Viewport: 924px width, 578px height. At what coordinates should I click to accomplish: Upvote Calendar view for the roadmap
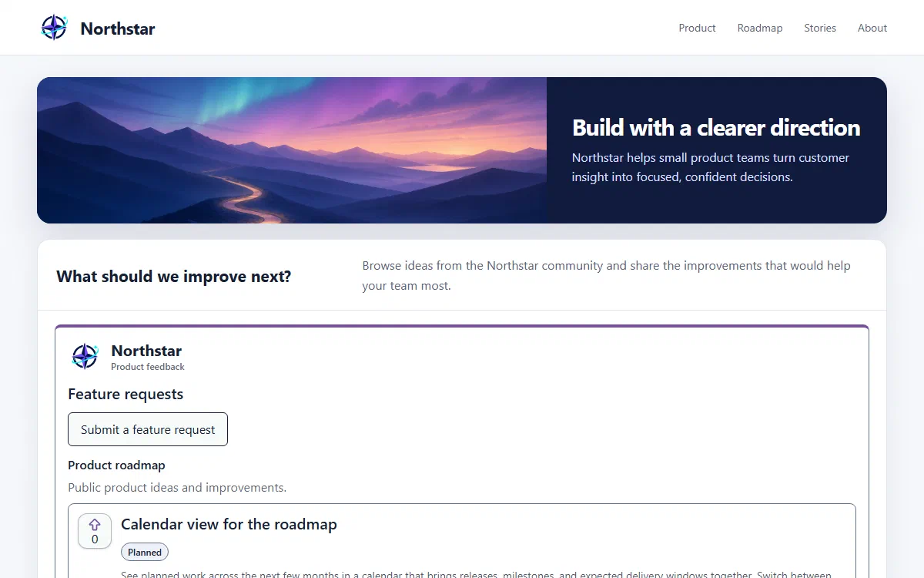tap(95, 531)
